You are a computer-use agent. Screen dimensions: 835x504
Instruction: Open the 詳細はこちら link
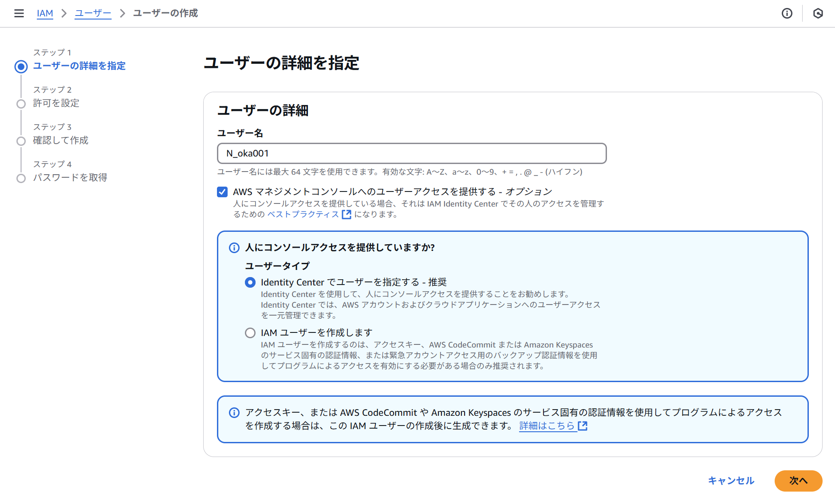tap(547, 426)
